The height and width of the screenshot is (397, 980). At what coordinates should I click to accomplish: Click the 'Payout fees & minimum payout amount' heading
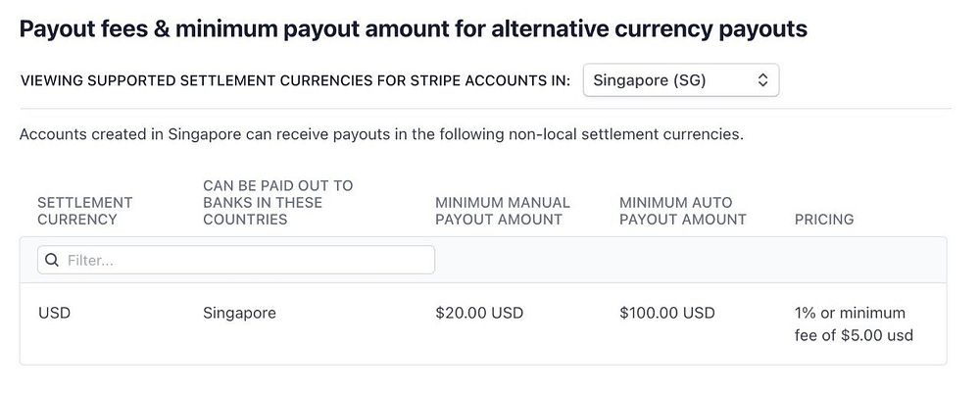(x=413, y=29)
